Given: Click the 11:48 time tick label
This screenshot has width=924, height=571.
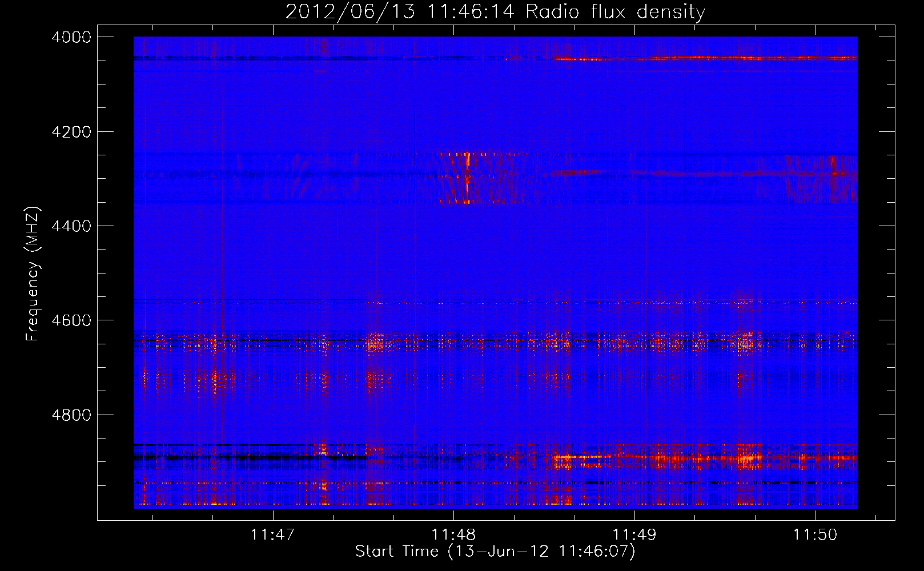Looking at the screenshot, I should point(453,534).
